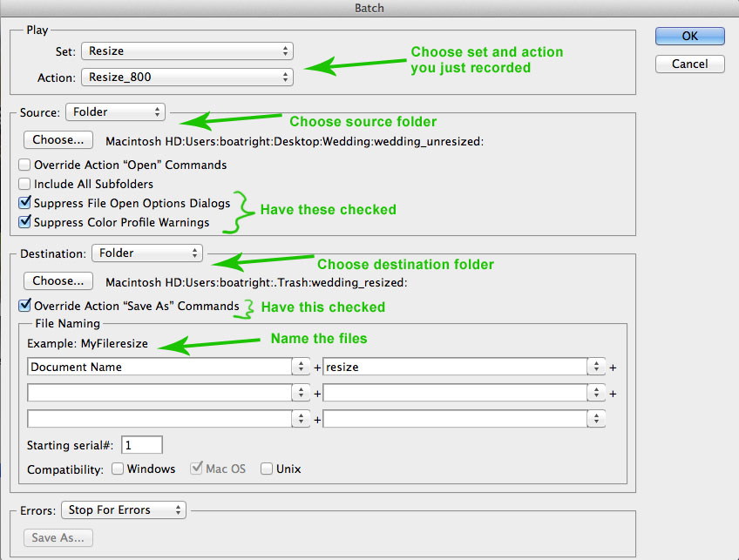Click the Batch title bar text
This screenshot has width=739, height=560.
369,8
